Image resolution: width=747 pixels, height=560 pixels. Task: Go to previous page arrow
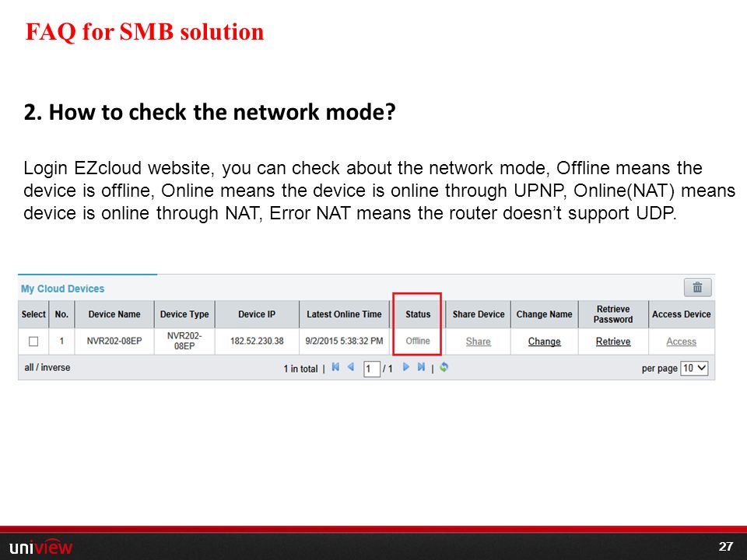(x=351, y=367)
